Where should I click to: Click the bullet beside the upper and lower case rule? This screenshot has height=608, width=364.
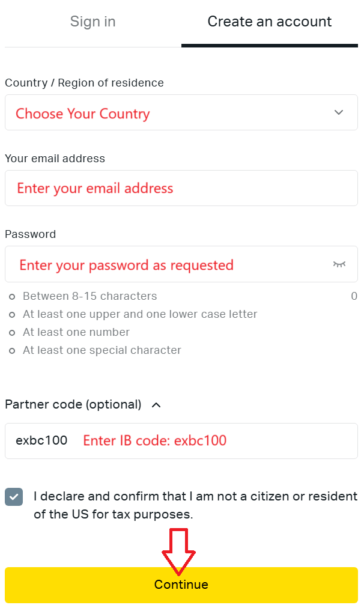[x=12, y=315]
